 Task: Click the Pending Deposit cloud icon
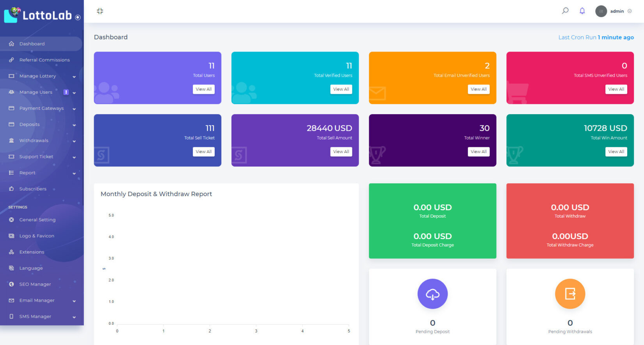[432, 294]
